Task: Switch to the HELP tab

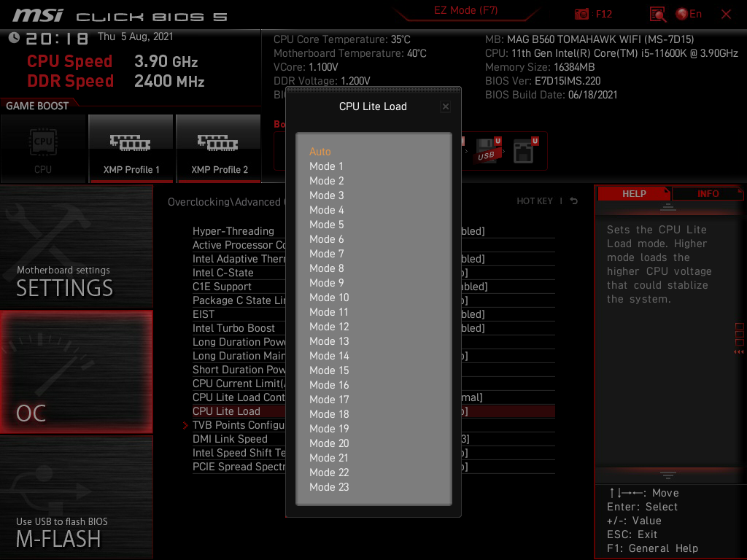Action: (634, 194)
